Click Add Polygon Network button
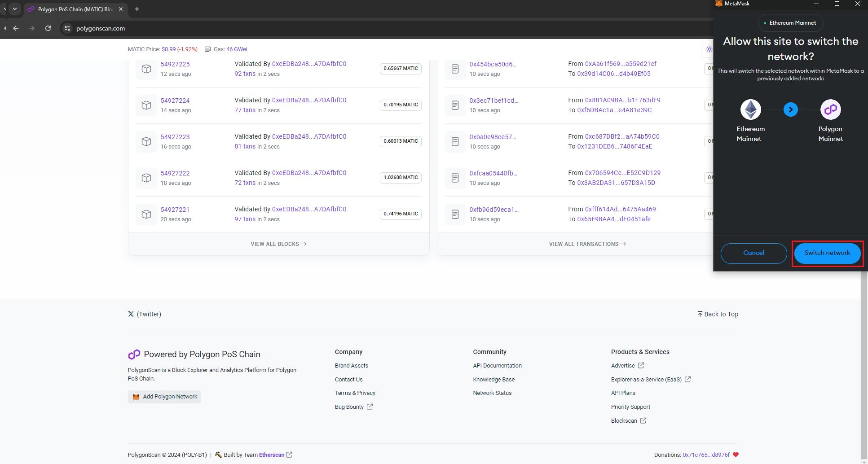This screenshot has height=464, width=868. tap(164, 397)
